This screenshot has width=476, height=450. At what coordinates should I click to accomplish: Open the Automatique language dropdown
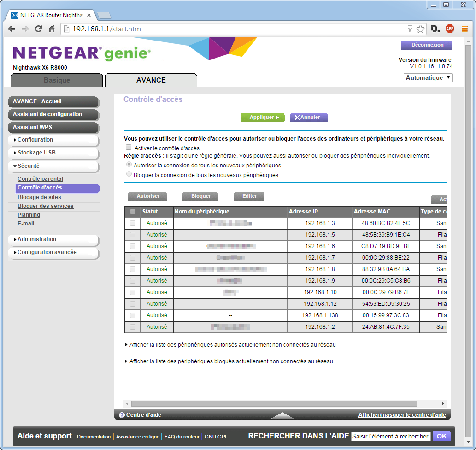click(x=428, y=78)
